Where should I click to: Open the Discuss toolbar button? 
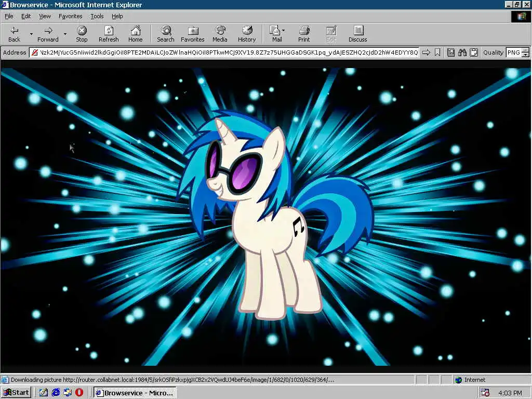[x=358, y=34]
